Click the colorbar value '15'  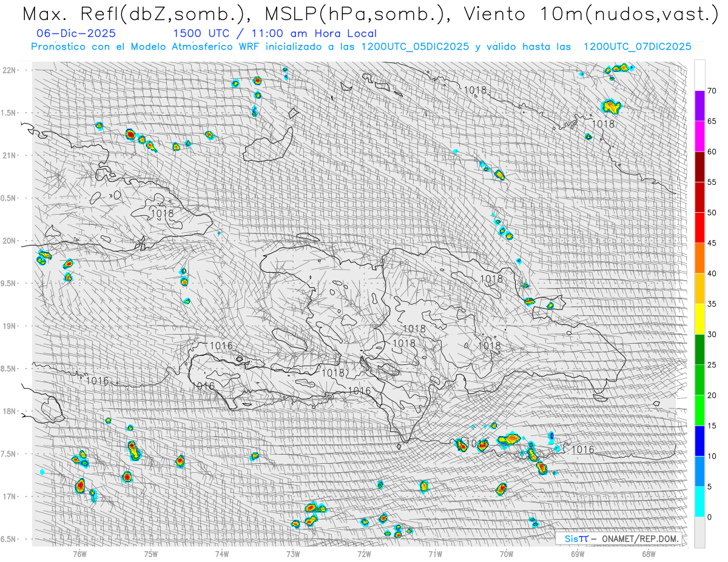tap(712, 426)
